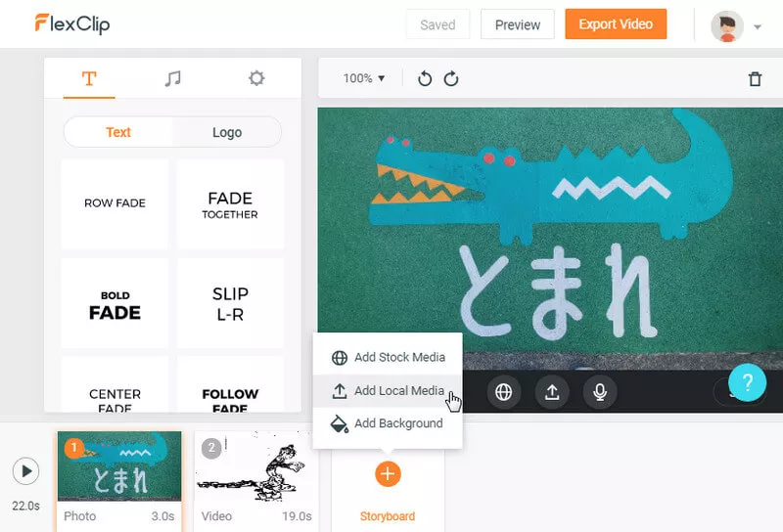Open the video Preview

pyautogui.click(x=518, y=24)
